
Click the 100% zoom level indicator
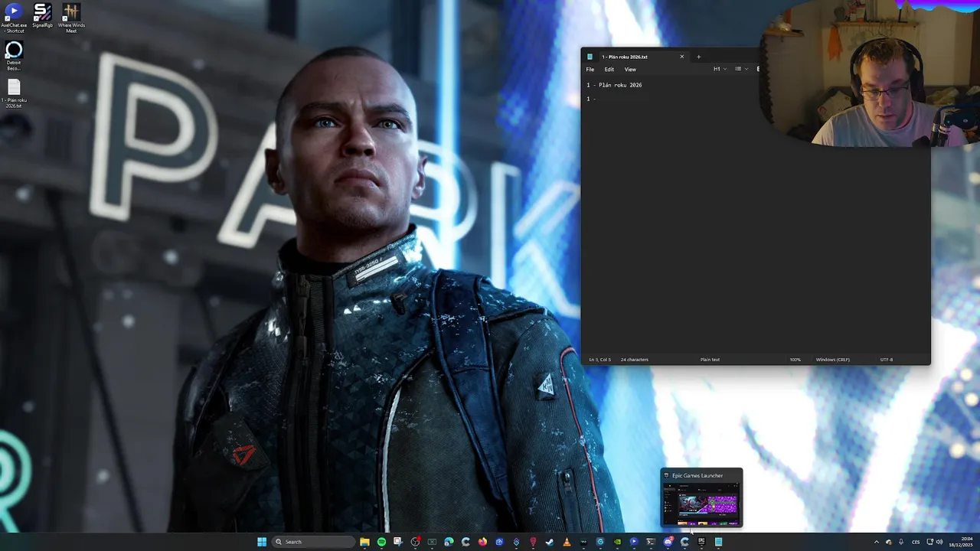(x=795, y=360)
